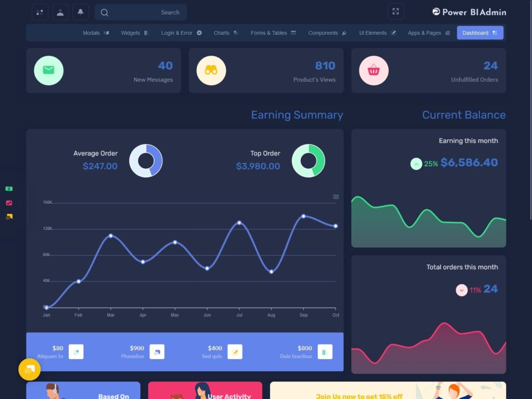
Task: Click the user profile icon in the top bar
Action: [x=60, y=11]
